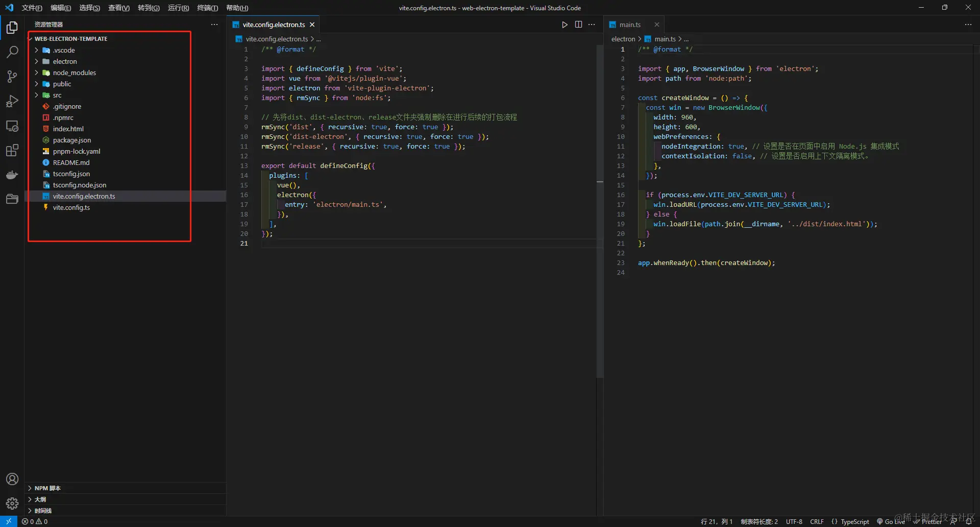The height and width of the screenshot is (527, 980).
Task: Open package.json in the explorer
Action: coord(71,140)
